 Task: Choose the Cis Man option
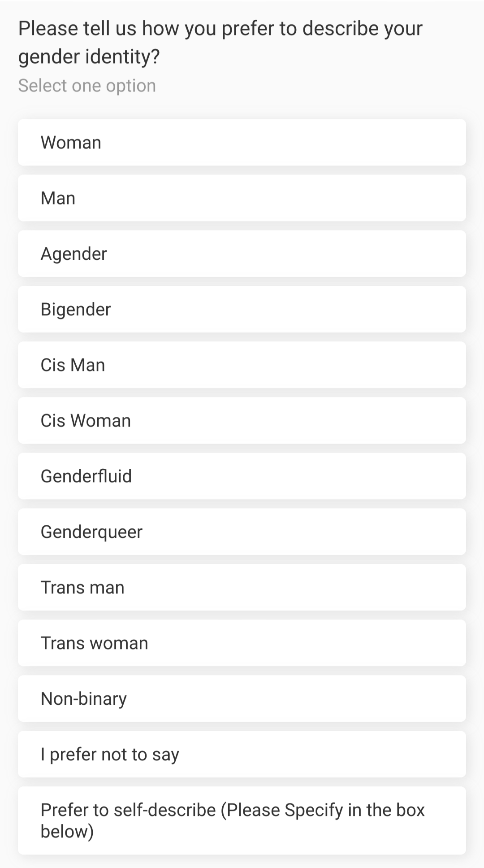click(x=242, y=365)
